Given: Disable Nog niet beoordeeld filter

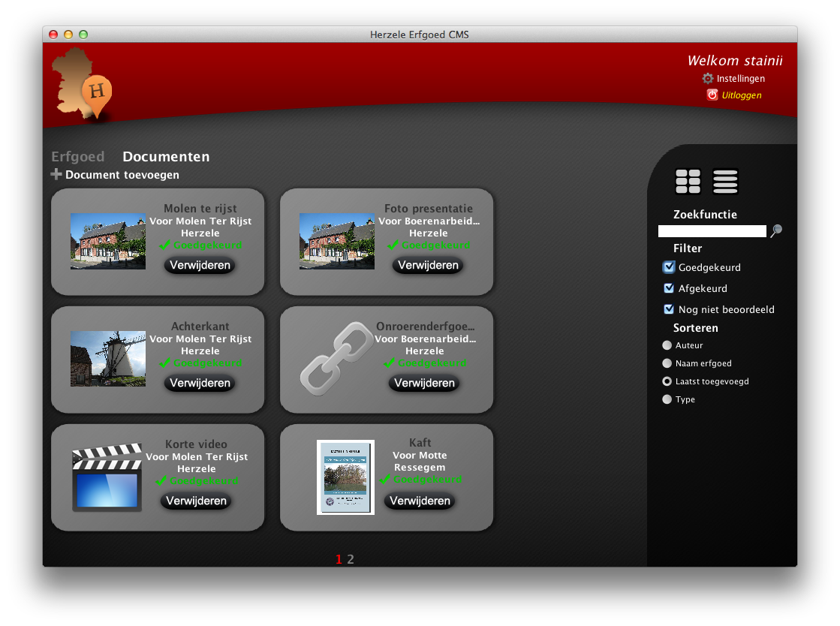Looking at the screenshot, I should tap(669, 309).
